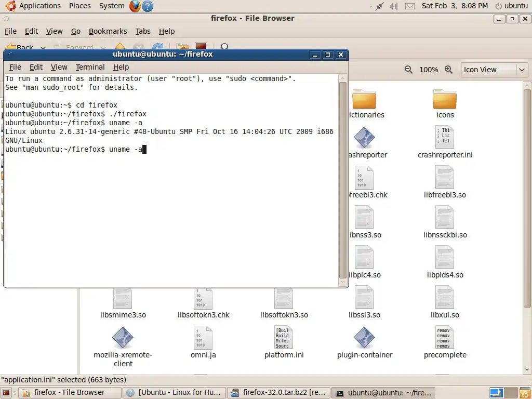Click the zoom in magnifier icon
The image size is (532, 399).
(x=448, y=70)
